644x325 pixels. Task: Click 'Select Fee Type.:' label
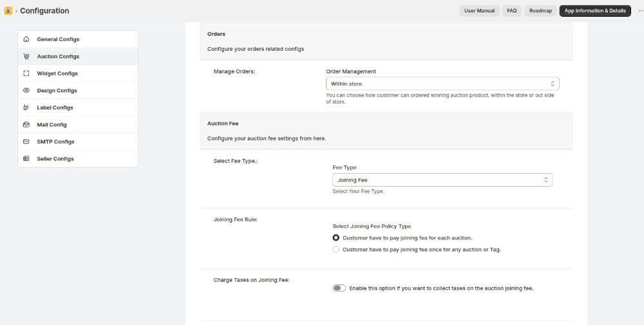point(236,161)
